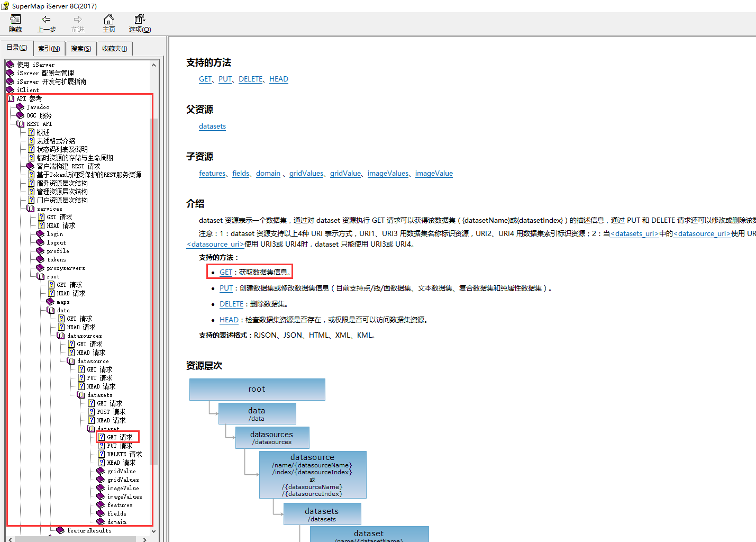The width and height of the screenshot is (756, 542).
Task: Switch to the 搜索(S) tab
Action: click(x=81, y=49)
